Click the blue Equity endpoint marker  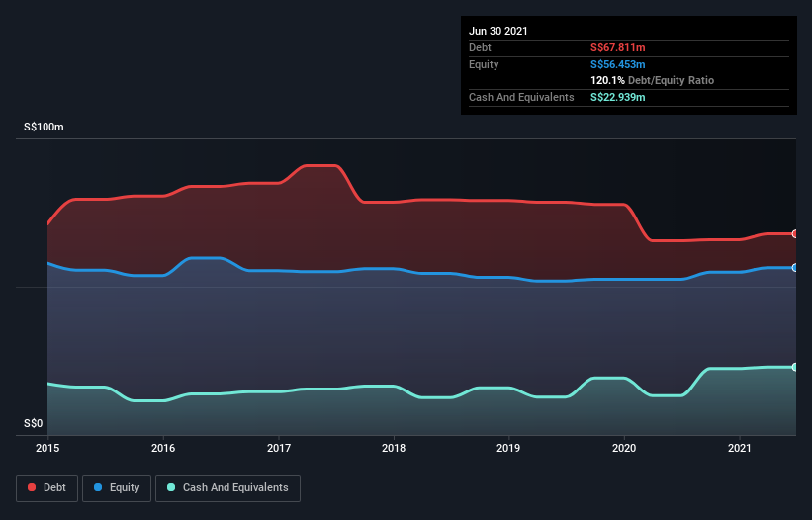tap(795, 268)
